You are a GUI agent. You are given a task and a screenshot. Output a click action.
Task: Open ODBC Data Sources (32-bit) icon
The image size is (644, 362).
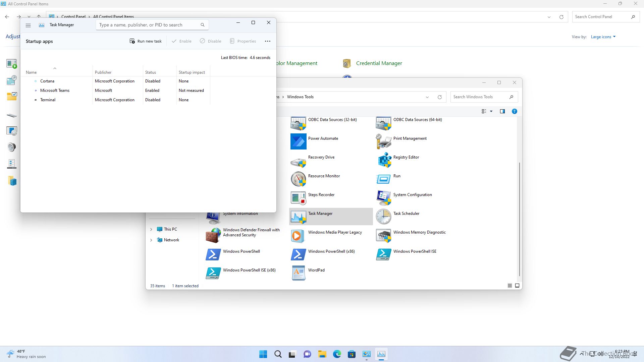tap(298, 123)
